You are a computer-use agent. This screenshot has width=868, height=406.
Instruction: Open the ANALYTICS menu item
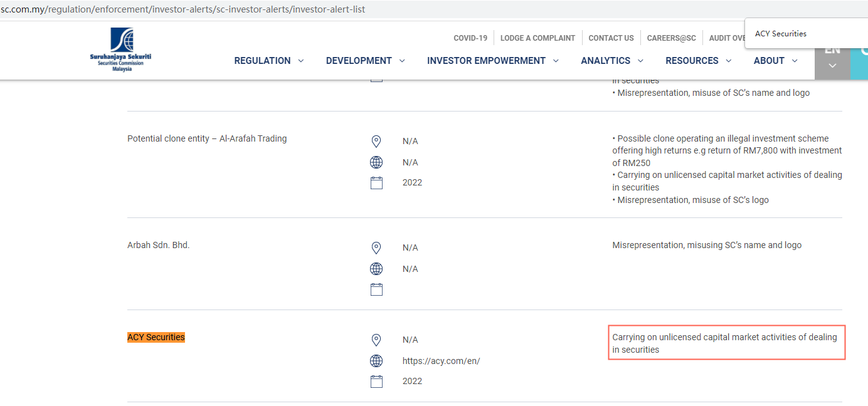605,61
